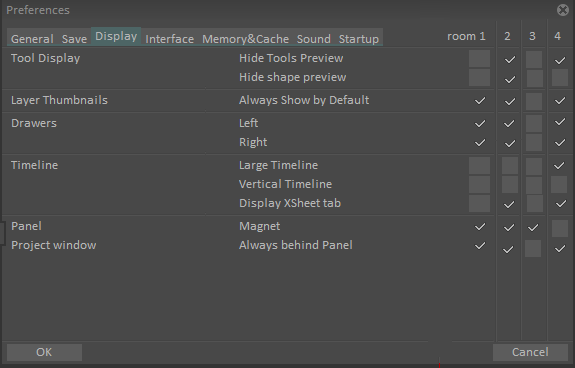Image resolution: width=575 pixels, height=368 pixels.
Task: Uncheck Large Timeline for room 4
Action: tap(559, 166)
